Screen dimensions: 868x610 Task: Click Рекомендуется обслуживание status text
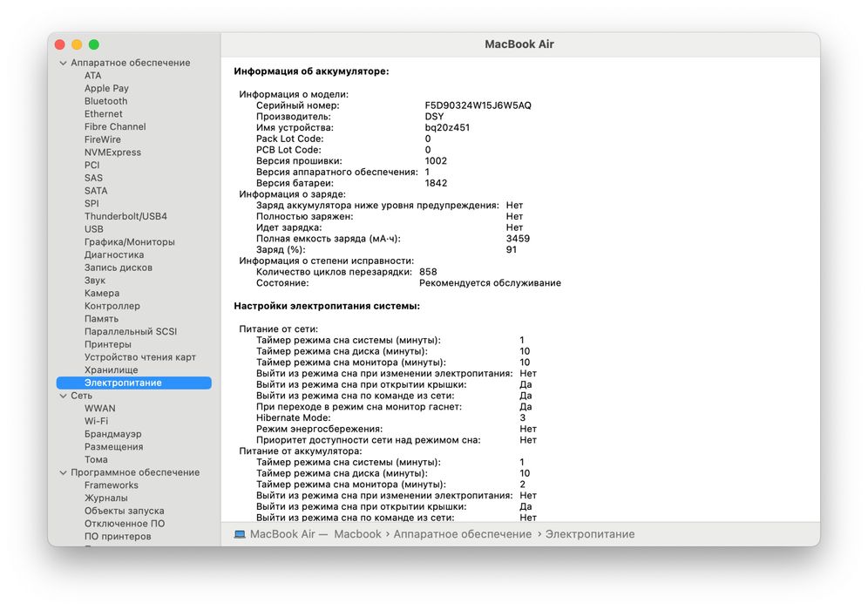pyautogui.click(x=490, y=283)
